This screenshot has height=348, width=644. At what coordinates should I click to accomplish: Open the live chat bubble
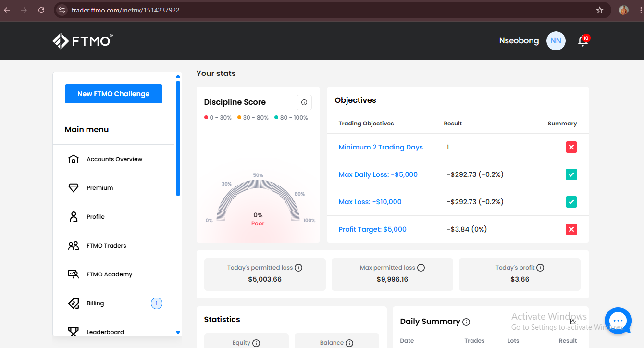[x=618, y=321]
